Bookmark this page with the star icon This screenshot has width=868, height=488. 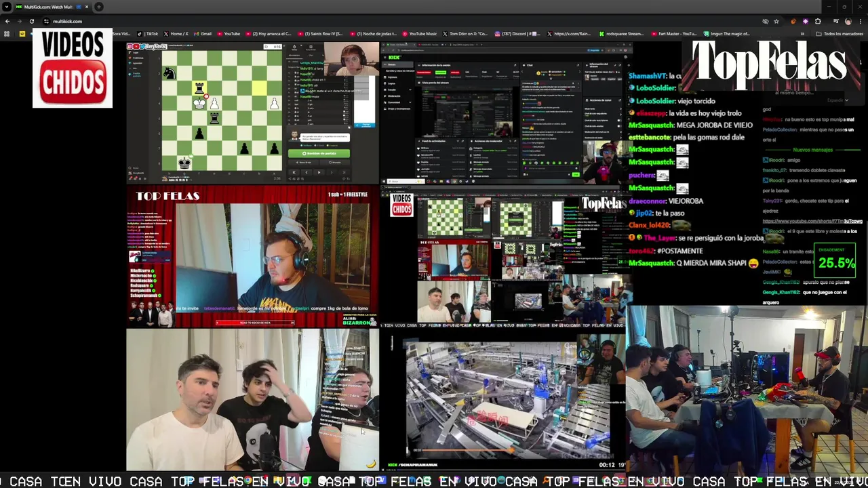[x=776, y=21]
